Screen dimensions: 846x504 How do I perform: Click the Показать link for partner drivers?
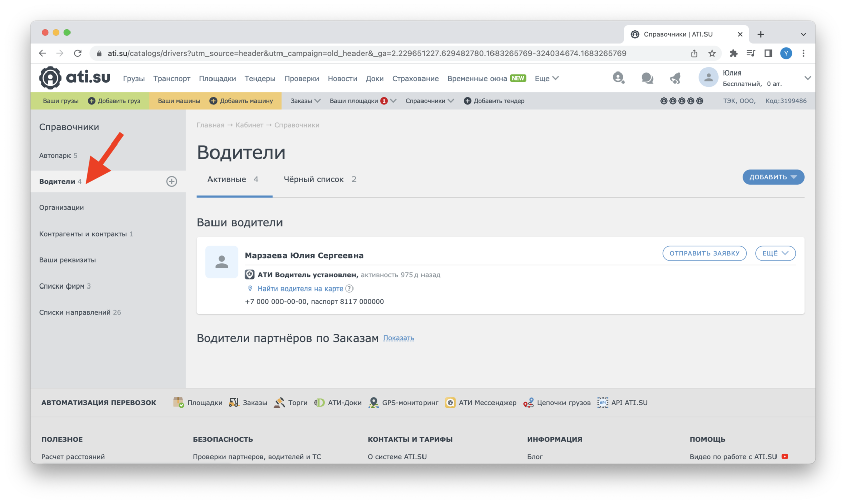tap(398, 338)
